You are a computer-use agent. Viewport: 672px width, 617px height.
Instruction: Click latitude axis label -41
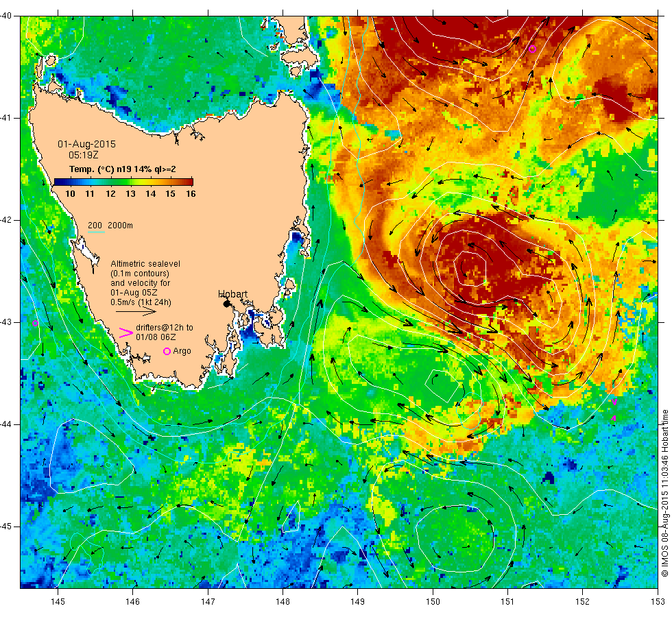(x=6, y=118)
